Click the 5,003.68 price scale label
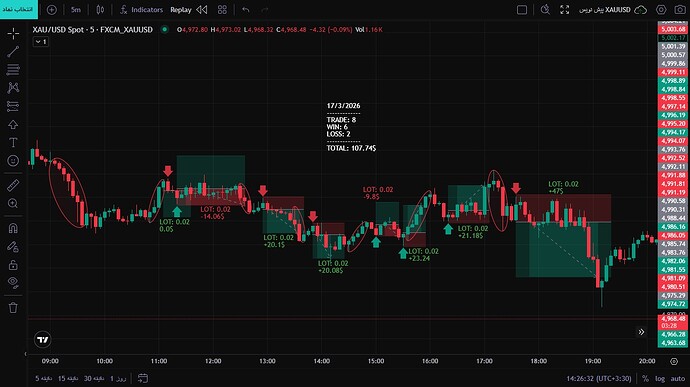 click(673, 29)
